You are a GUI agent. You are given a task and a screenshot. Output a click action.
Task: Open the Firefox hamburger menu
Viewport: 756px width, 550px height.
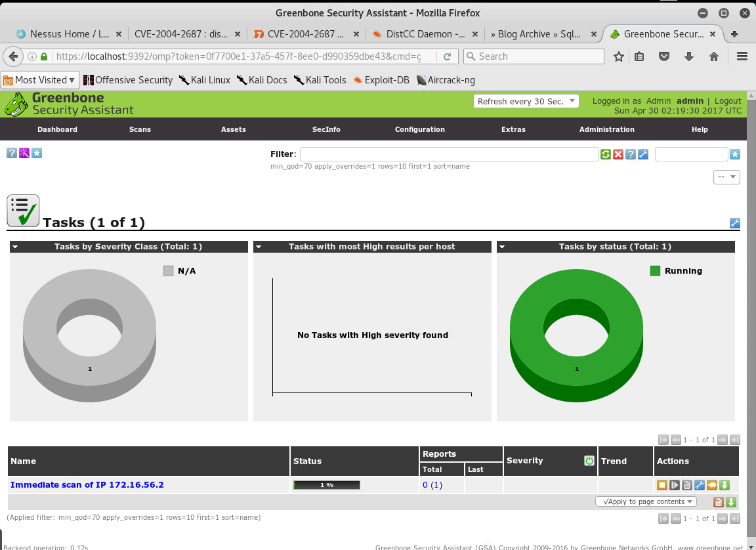(742, 56)
